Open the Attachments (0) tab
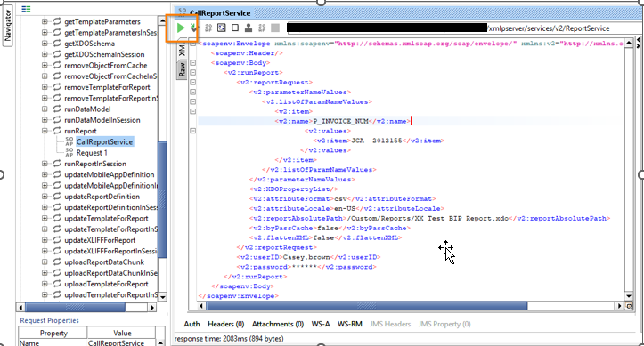This screenshot has height=346, width=644. [278, 324]
